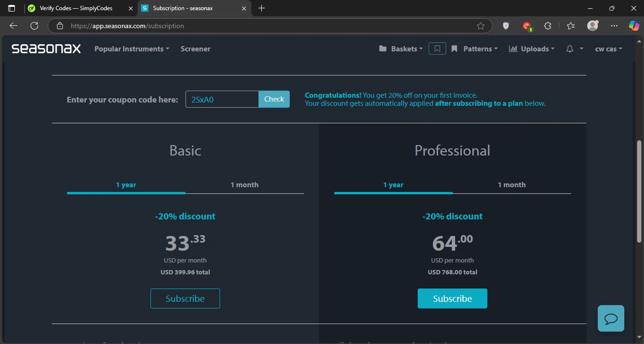Open the browser profile avatar
This screenshot has height=344, width=644.
[x=593, y=26]
